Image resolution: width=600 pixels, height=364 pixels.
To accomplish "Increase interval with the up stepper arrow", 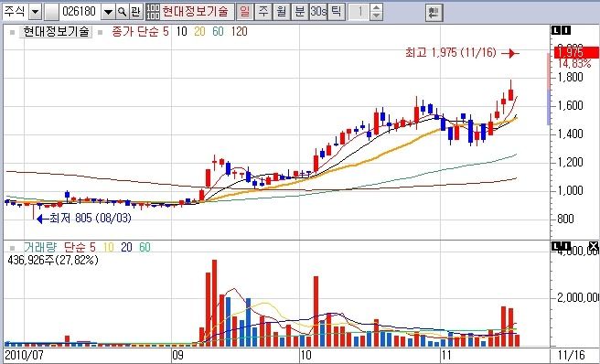I will tap(377, 8).
